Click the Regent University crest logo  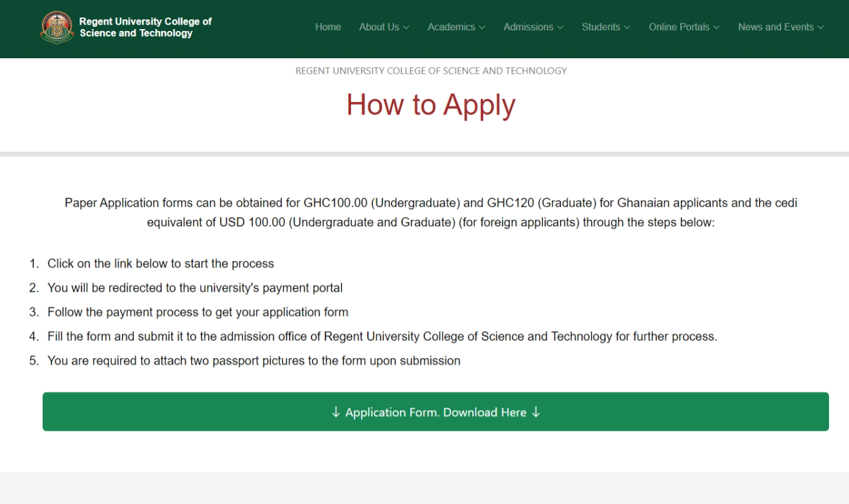[57, 27]
